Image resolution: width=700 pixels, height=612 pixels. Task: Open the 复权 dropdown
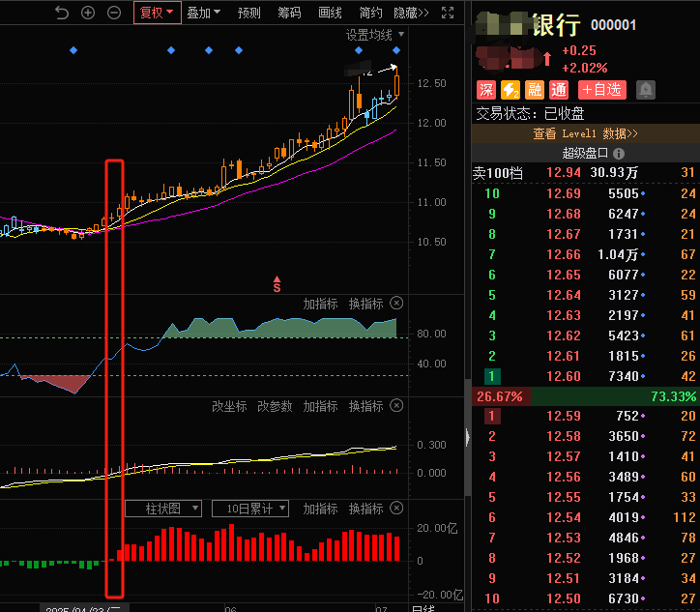(x=157, y=13)
